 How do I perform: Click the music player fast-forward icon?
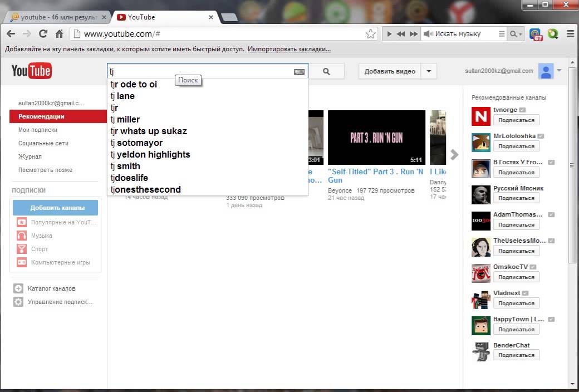414,34
